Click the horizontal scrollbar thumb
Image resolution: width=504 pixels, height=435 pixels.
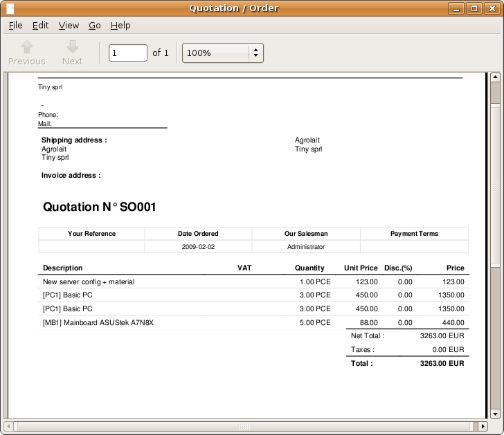click(242, 425)
